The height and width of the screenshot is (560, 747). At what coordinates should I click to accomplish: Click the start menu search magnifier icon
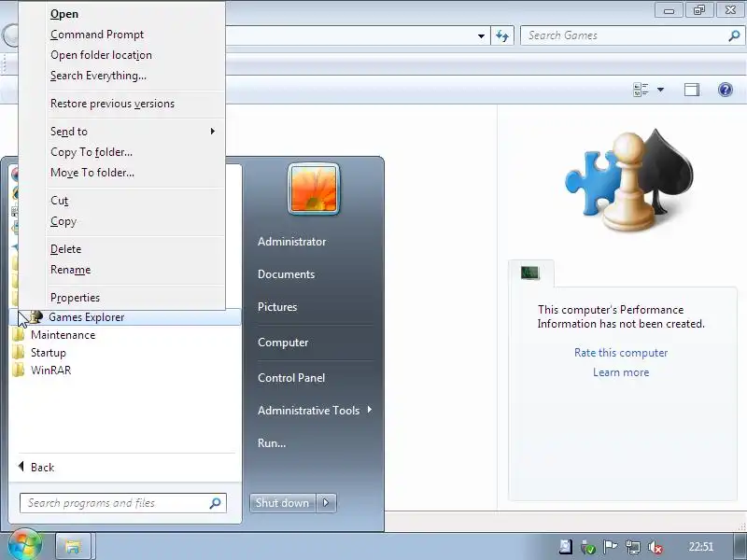click(216, 503)
